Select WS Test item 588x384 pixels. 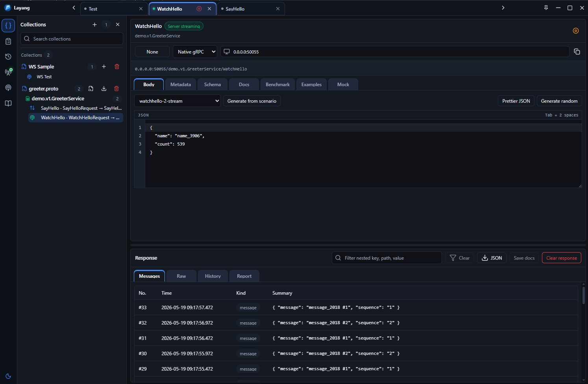[x=44, y=77]
